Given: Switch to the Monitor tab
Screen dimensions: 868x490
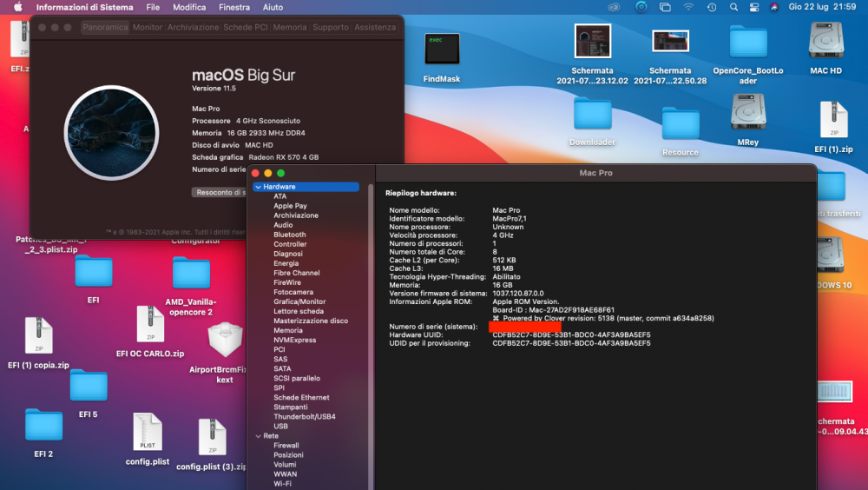Looking at the screenshot, I should coord(148,27).
